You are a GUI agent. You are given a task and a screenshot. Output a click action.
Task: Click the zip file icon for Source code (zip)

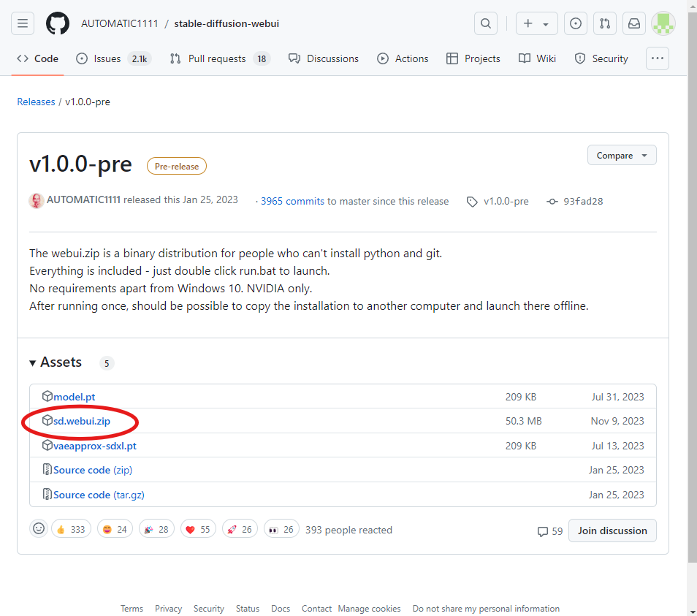coord(47,469)
